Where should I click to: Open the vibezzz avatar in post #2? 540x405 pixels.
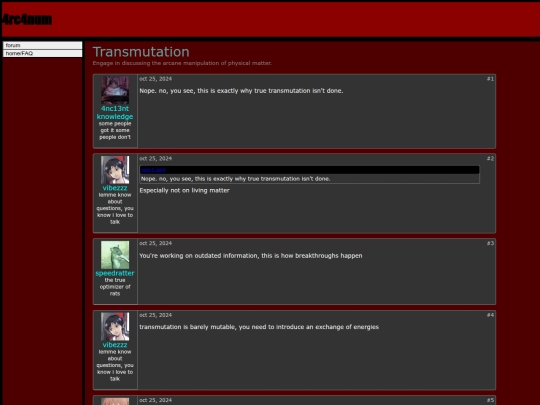pyautogui.click(x=115, y=170)
